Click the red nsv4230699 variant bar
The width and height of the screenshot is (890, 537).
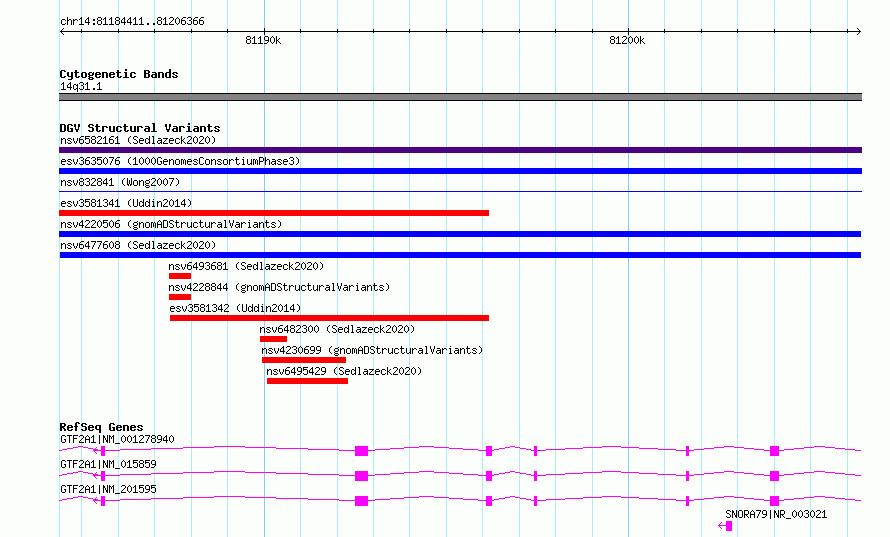click(304, 360)
